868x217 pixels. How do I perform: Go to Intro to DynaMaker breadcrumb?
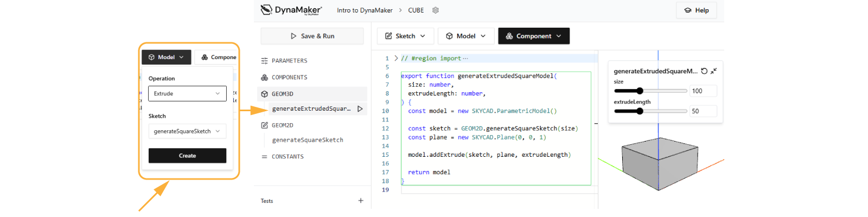[x=365, y=10]
